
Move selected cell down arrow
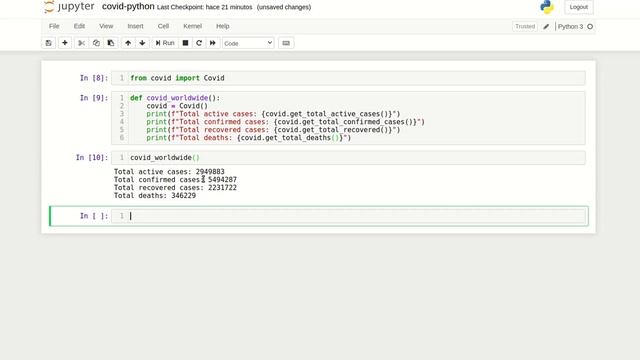pos(142,43)
